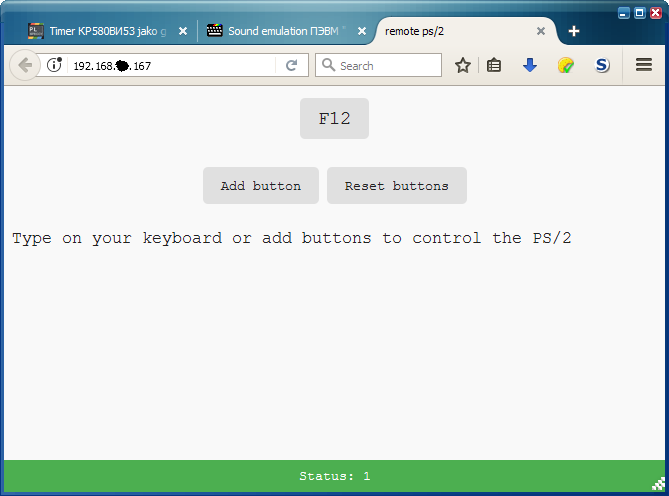Switch to Sound emulation ПЭВМ tab
This screenshot has height=496, width=669.
click(284, 31)
